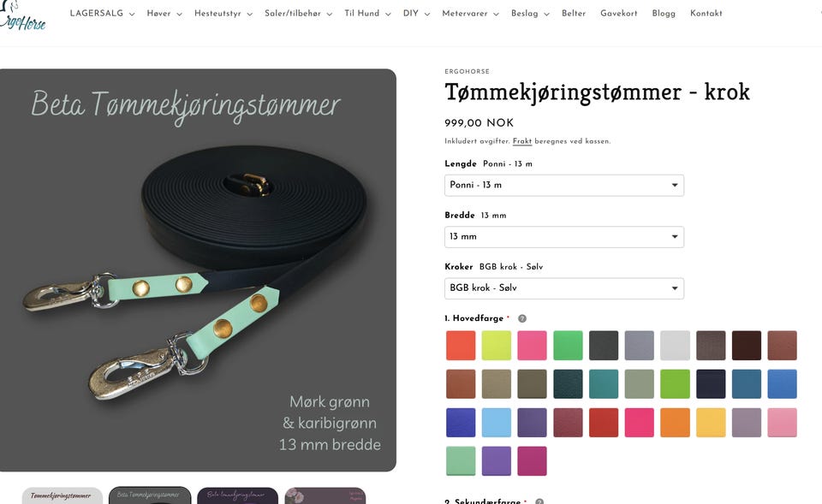Select the light blue color swatch
The image size is (822, 504).
pyautogui.click(x=497, y=422)
